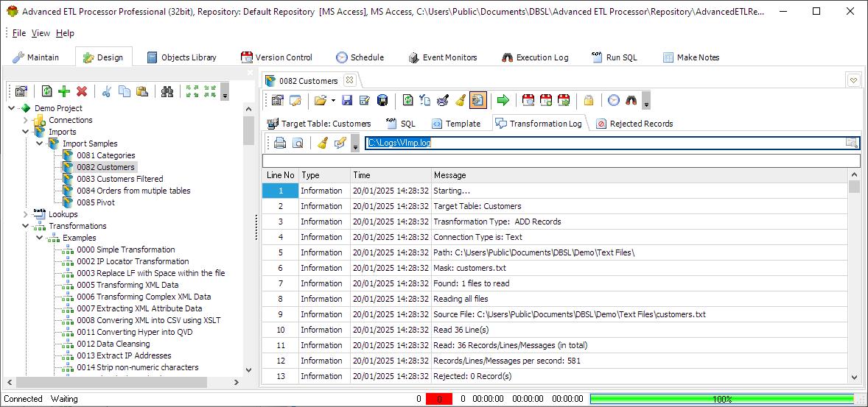The height and width of the screenshot is (407, 868).
Task: Expand the Lookups tree node
Action: (x=26, y=214)
